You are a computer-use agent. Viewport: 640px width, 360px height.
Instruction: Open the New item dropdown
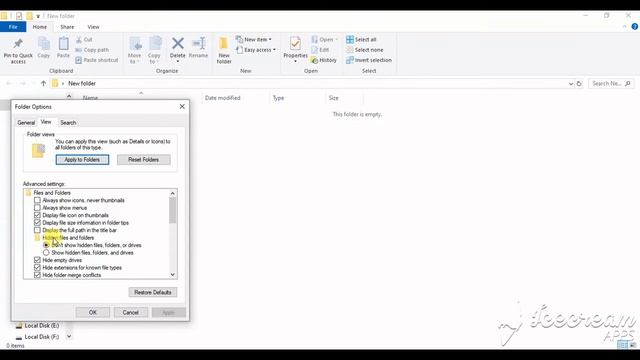(x=254, y=40)
